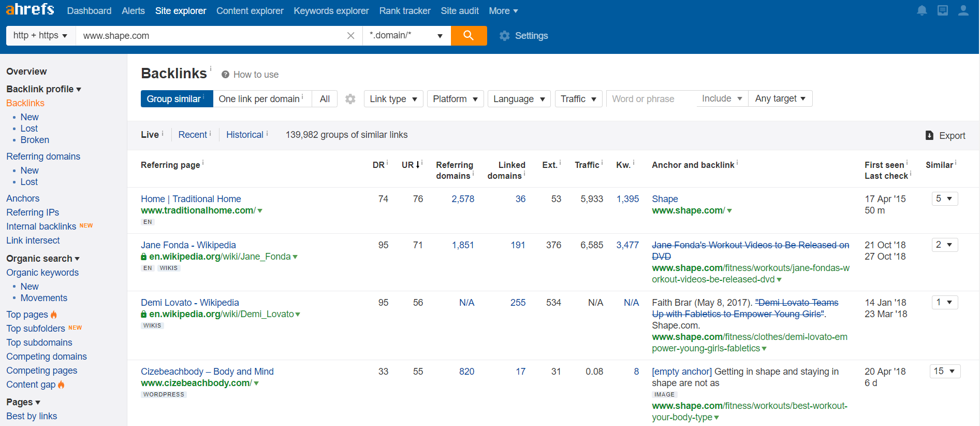Collapse the Backlink profile section
Screen dimensions: 980x426
(43, 89)
